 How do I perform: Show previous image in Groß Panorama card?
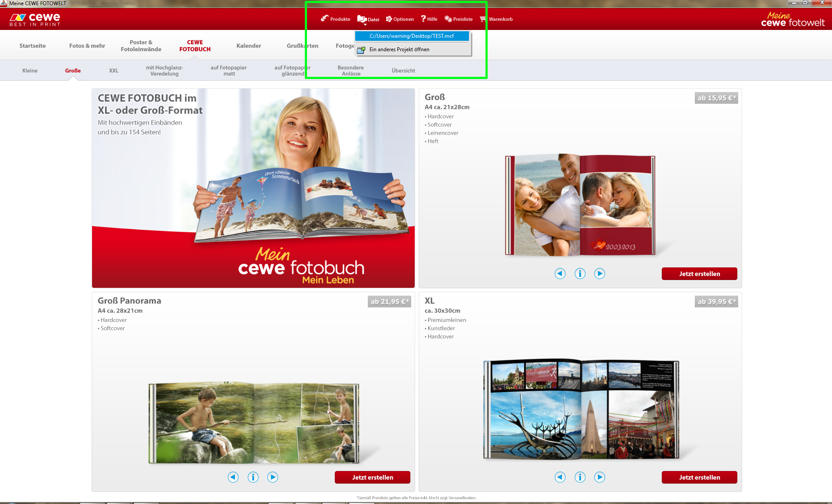(233, 477)
